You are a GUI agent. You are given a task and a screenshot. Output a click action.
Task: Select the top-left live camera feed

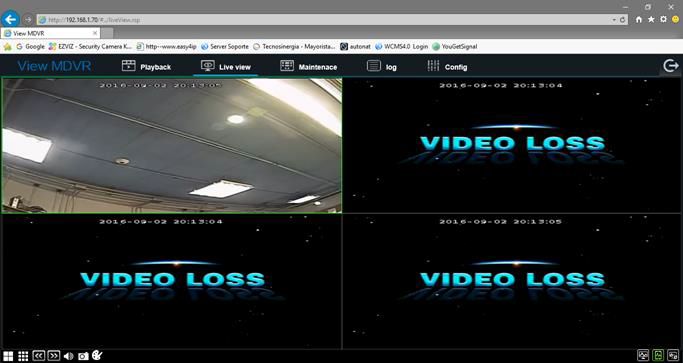[172, 146]
